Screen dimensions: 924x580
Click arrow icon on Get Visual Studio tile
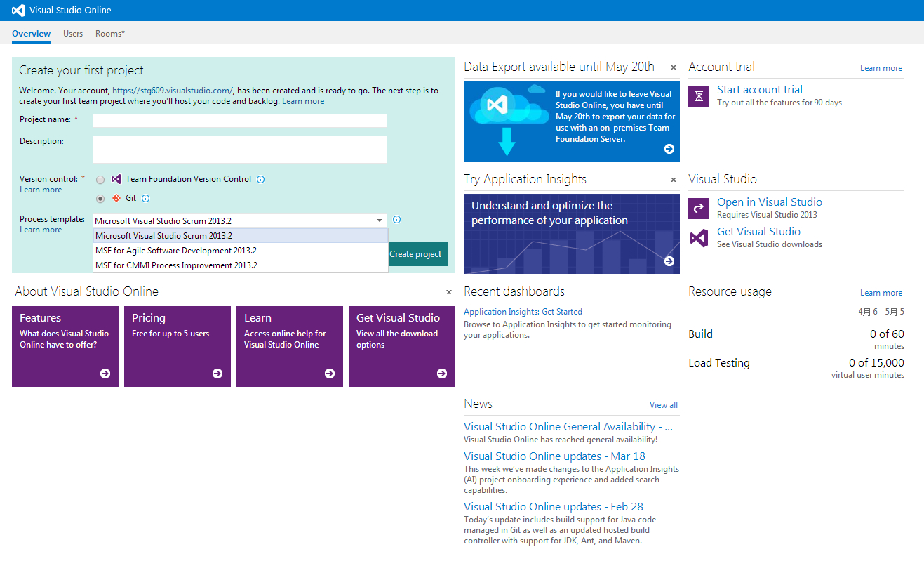pos(442,374)
